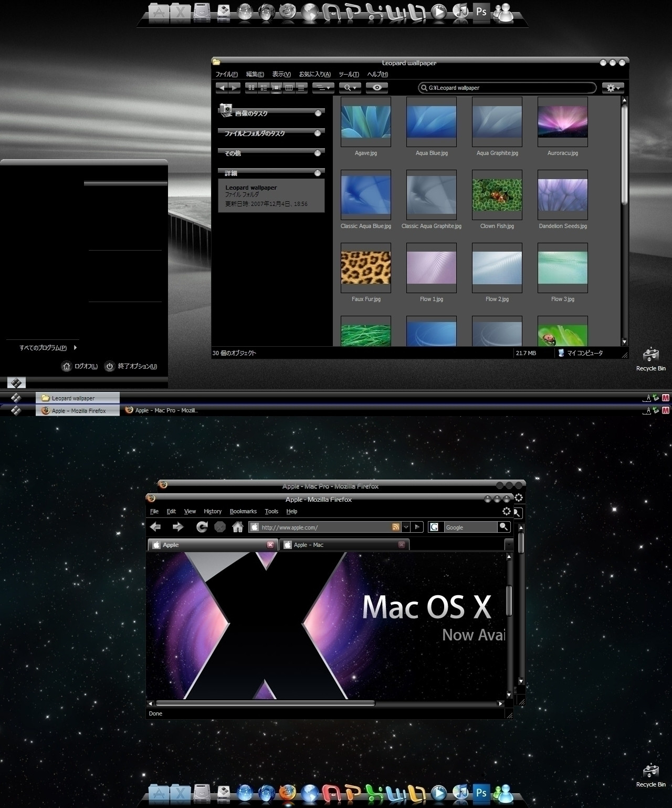Switch explorer to thumbnails grid view icon
The height and width of the screenshot is (808, 672).
click(x=251, y=88)
